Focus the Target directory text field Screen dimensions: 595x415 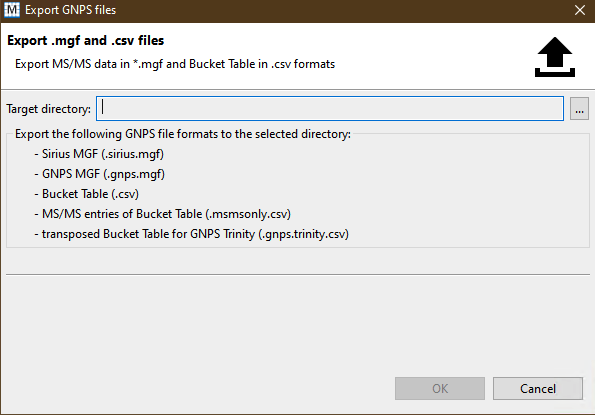(330, 108)
